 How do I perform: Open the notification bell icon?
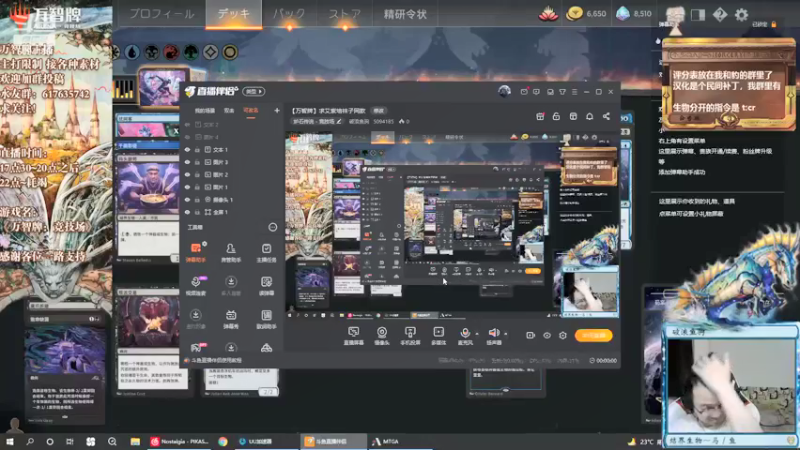pyautogui.click(x=589, y=116)
